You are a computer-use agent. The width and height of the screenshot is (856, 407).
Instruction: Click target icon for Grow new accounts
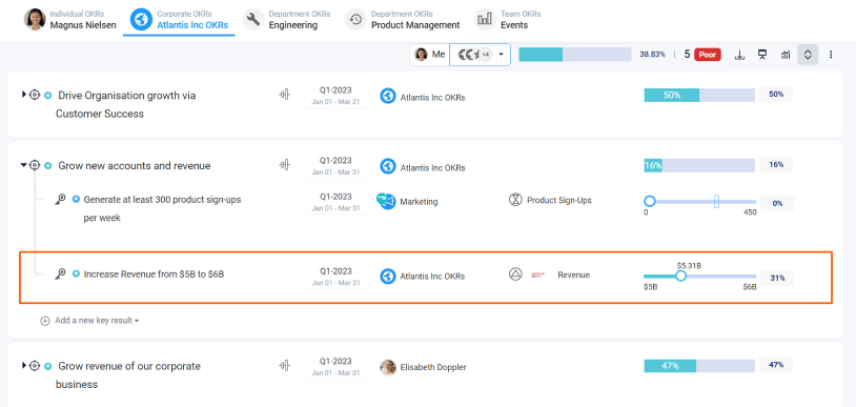pos(34,165)
